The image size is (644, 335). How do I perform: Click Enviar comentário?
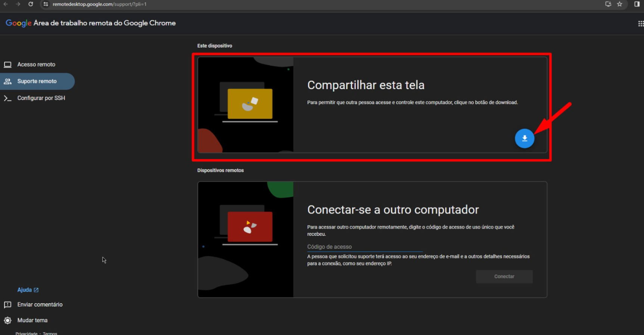(x=40, y=305)
